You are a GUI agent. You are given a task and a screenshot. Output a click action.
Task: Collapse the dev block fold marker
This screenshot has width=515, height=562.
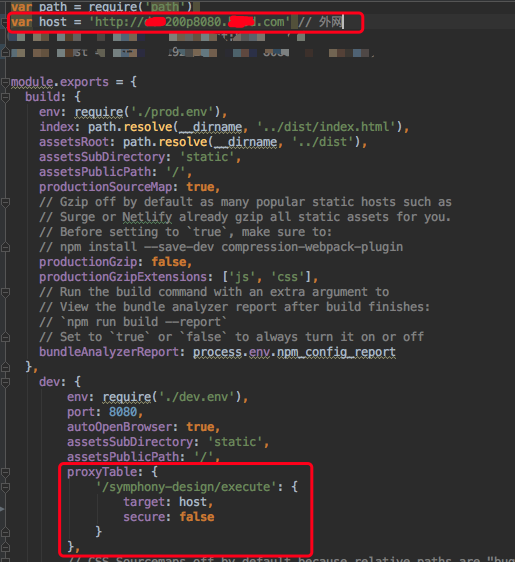[x=5, y=382]
